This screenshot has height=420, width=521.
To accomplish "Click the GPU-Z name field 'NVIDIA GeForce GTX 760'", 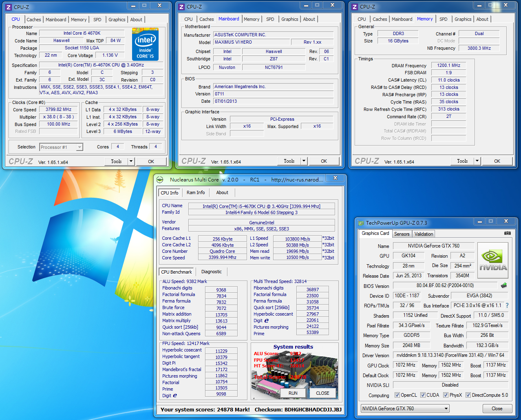I will pyautogui.click(x=433, y=246).
